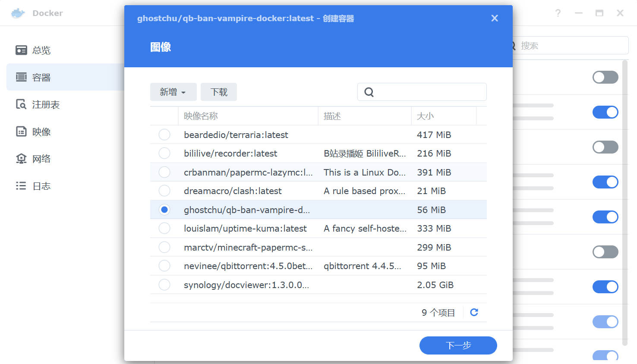Open the Docker help question mark
Screen dimensions: 637x364
558,13
